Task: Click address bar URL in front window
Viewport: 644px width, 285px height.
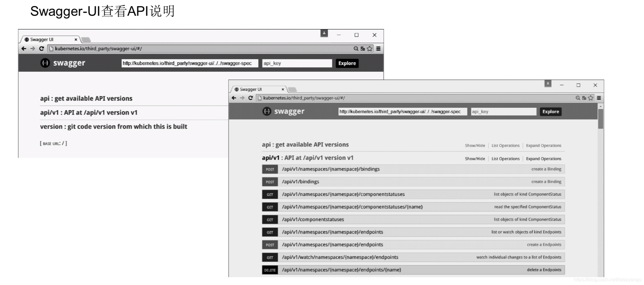Action: coord(304,98)
